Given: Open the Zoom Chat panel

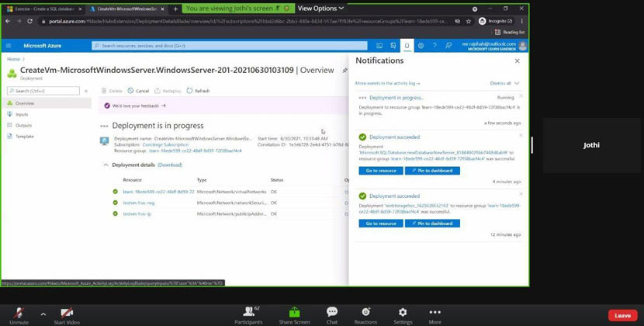Looking at the screenshot, I should 332,316.
